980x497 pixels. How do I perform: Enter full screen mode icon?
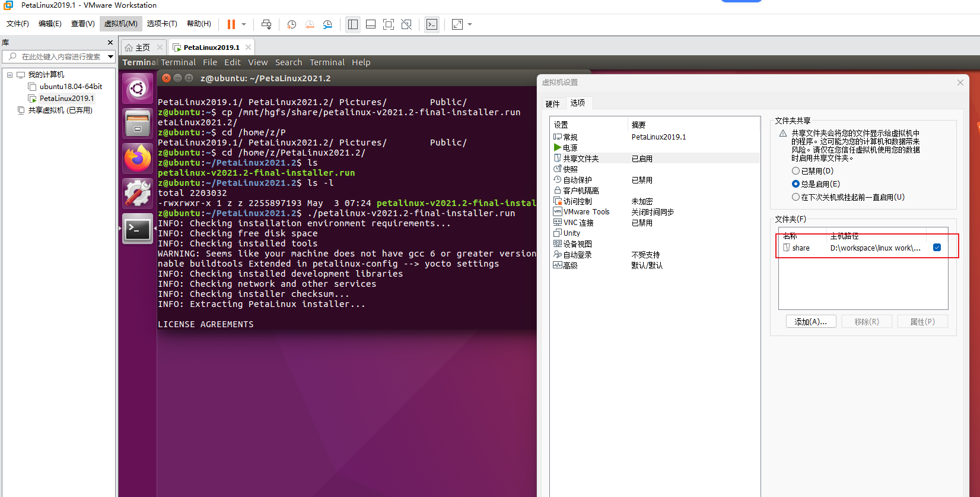tap(389, 24)
